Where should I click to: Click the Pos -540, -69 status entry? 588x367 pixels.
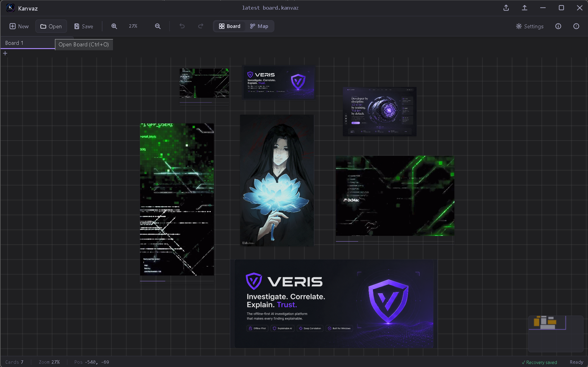click(x=92, y=362)
